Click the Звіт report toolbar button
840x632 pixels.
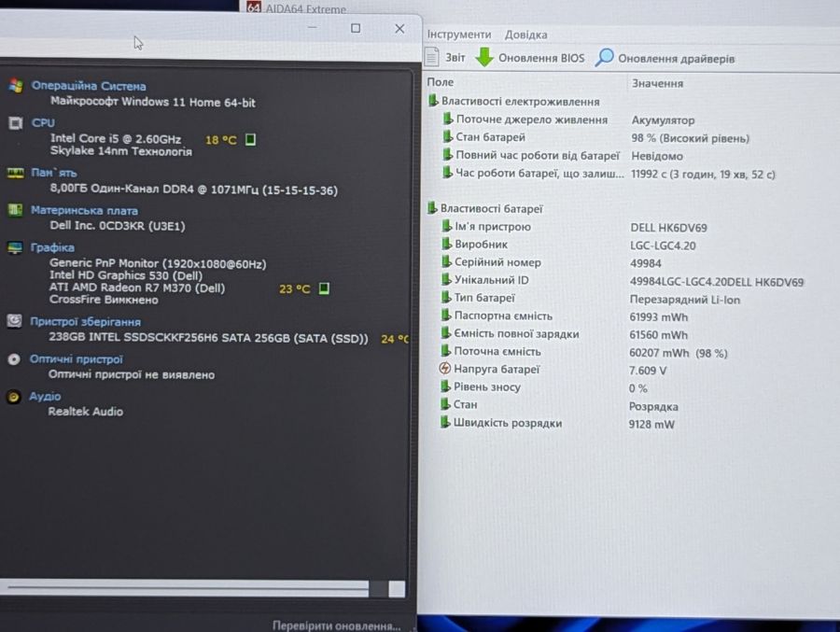pos(445,57)
